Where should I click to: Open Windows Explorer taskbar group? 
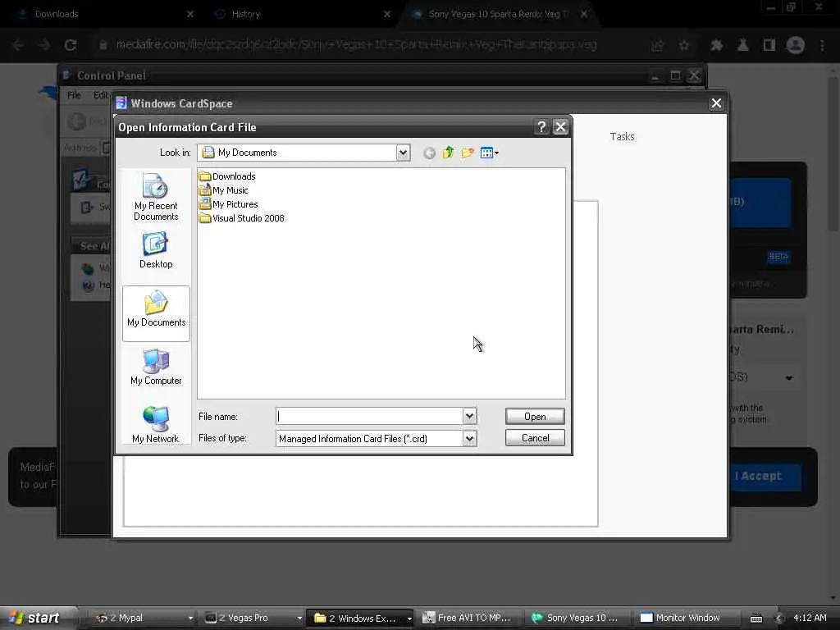[x=361, y=618]
